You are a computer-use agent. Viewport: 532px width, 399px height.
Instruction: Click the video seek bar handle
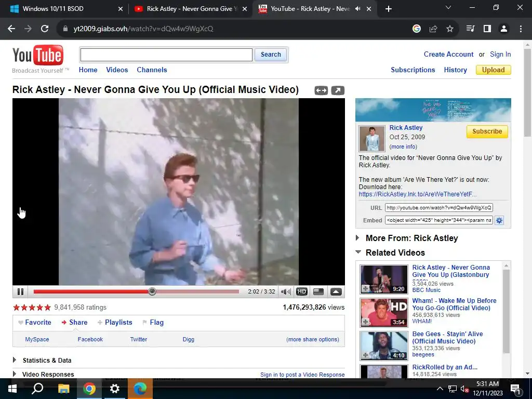coord(152,291)
